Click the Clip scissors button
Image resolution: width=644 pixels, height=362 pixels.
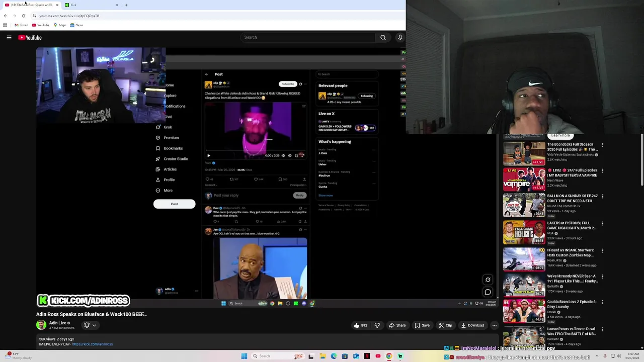445,325
